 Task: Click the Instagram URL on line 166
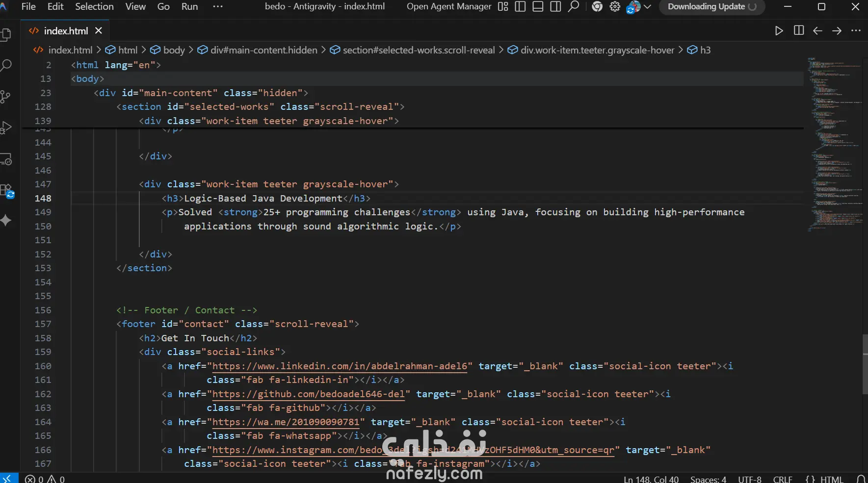(413, 450)
